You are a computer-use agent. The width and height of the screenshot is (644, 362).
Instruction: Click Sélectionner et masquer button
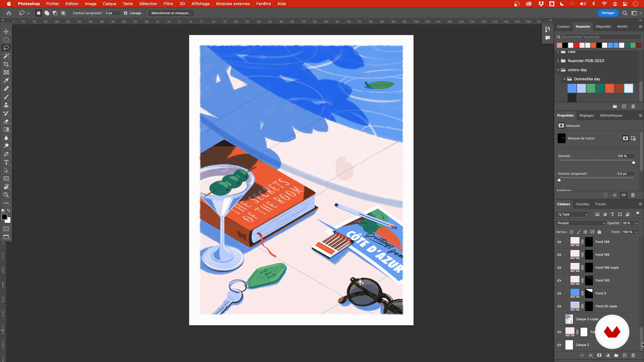coord(171,13)
